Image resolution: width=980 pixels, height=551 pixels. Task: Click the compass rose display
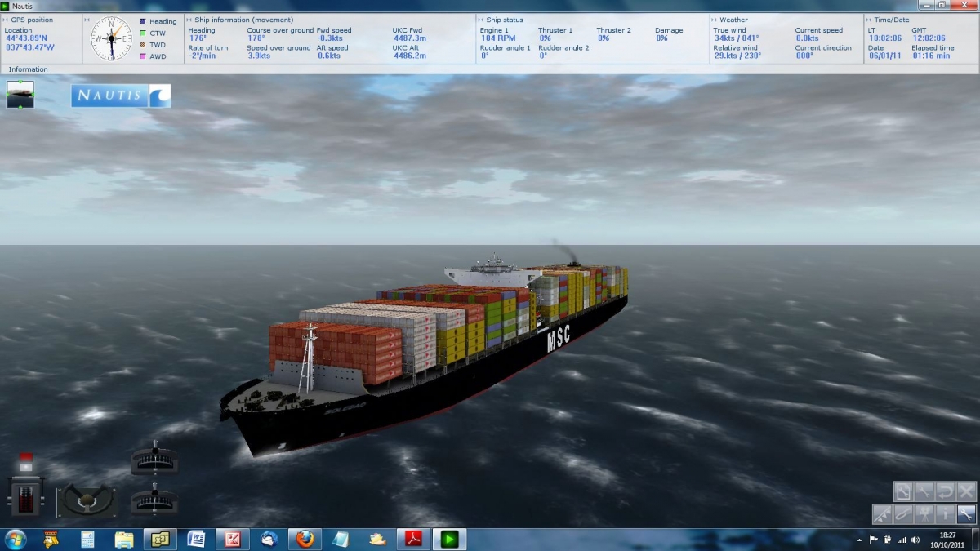[x=111, y=38]
